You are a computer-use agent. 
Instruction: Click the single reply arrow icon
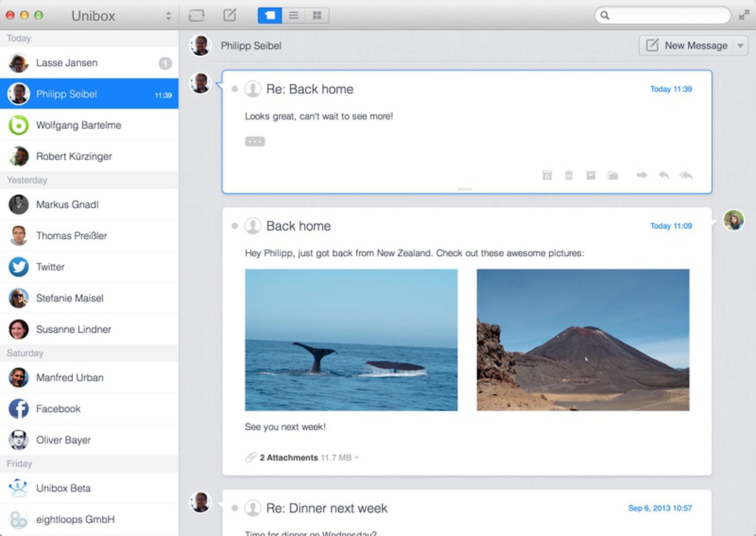coord(664,175)
